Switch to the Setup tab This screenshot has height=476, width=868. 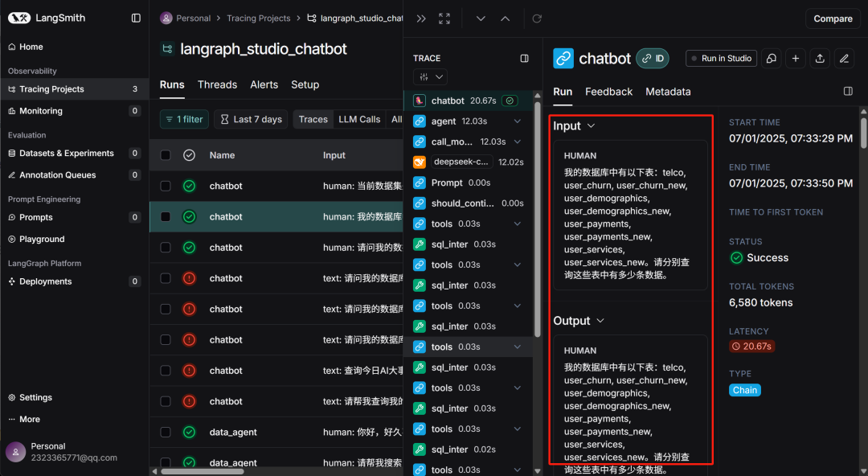pos(305,84)
